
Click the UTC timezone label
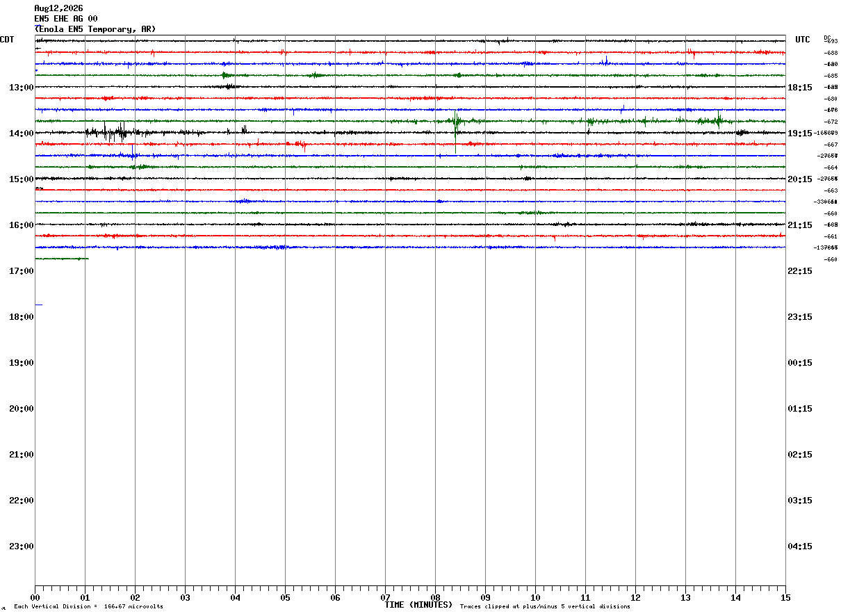[803, 40]
